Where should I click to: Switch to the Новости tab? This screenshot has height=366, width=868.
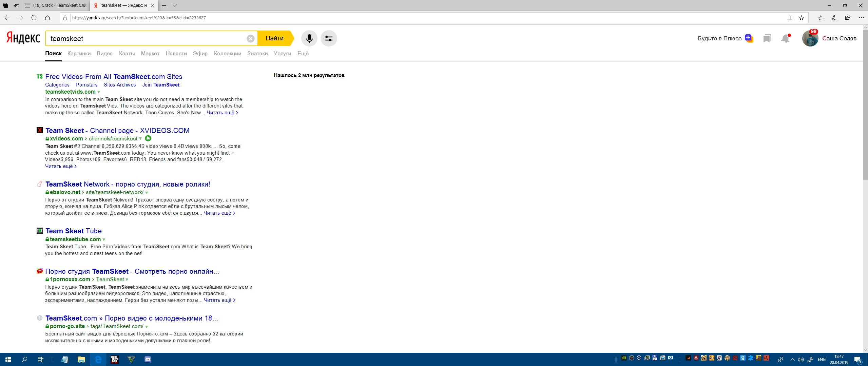(176, 53)
